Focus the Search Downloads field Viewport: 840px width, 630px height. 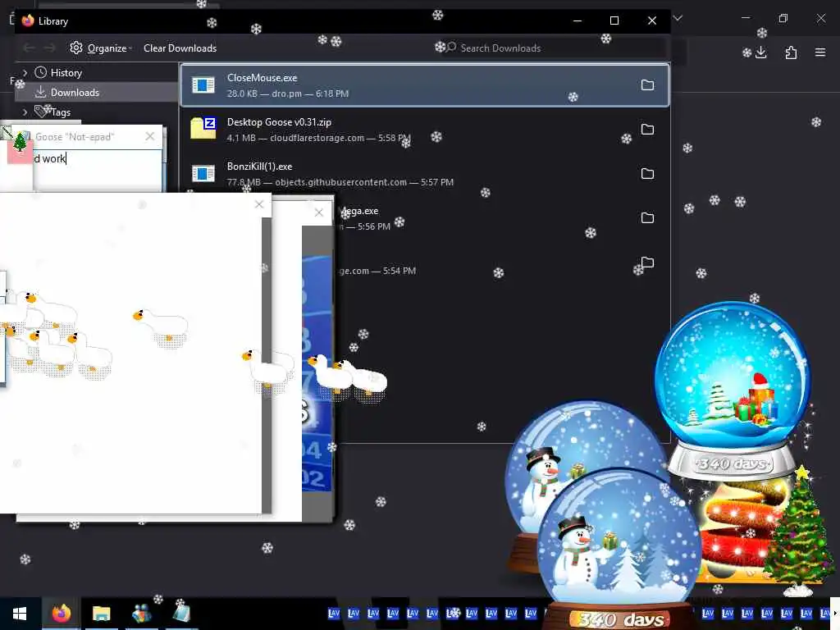pos(552,48)
